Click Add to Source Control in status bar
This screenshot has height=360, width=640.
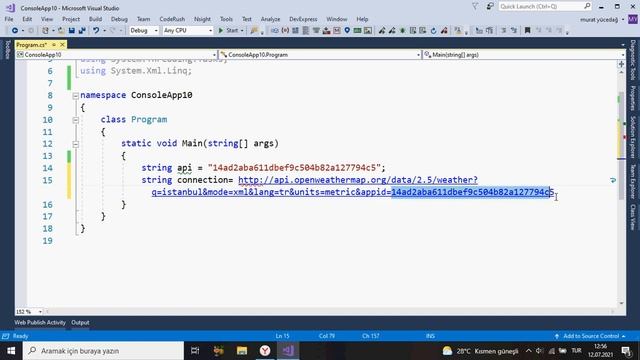[x=591, y=336]
